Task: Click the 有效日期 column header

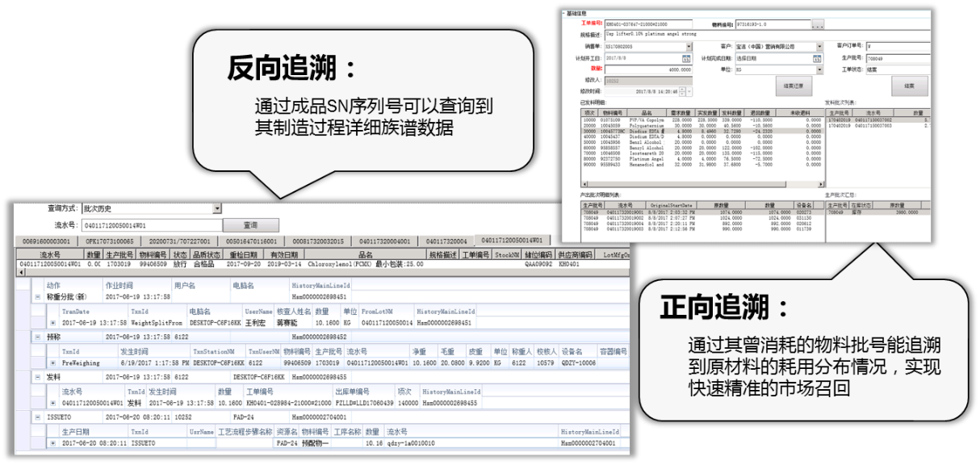Action: pyautogui.click(x=283, y=253)
